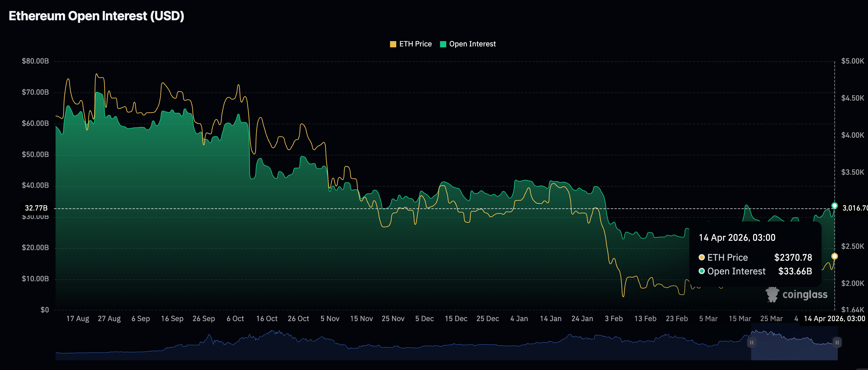Click the yellow dot in the tooltip
Image resolution: width=868 pixels, height=370 pixels.
[701, 258]
